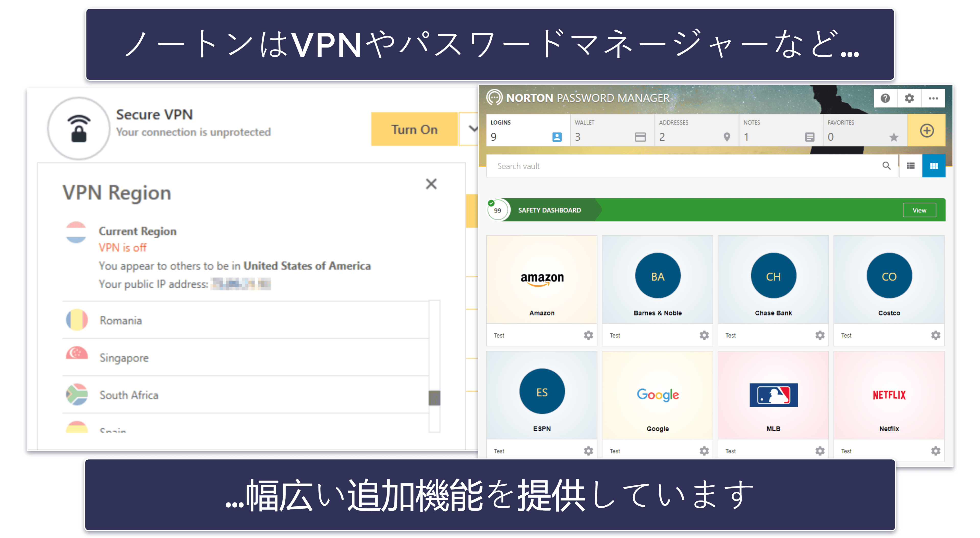Click the yellow add new item plus button

coord(927,130)
